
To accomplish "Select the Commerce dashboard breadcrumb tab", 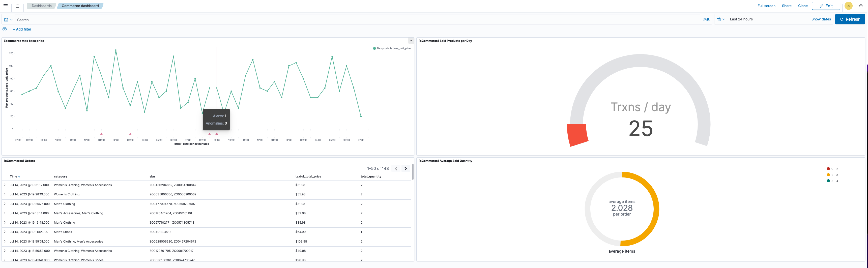I will 80,6.
